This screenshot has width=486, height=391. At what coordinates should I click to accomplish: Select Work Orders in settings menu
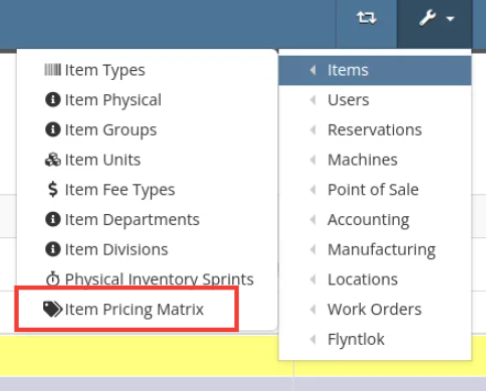click(375, 309)
